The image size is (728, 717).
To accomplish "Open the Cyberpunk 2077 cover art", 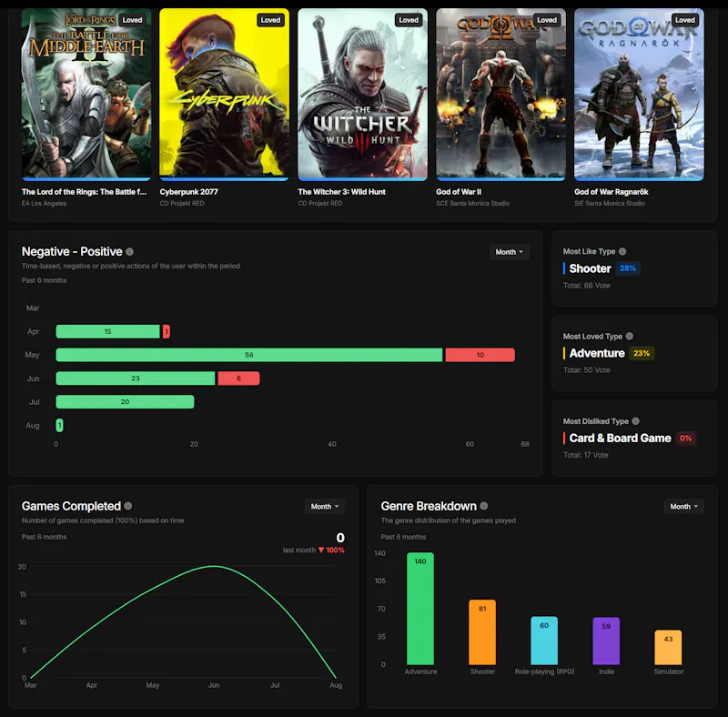I will click(224, 95).
